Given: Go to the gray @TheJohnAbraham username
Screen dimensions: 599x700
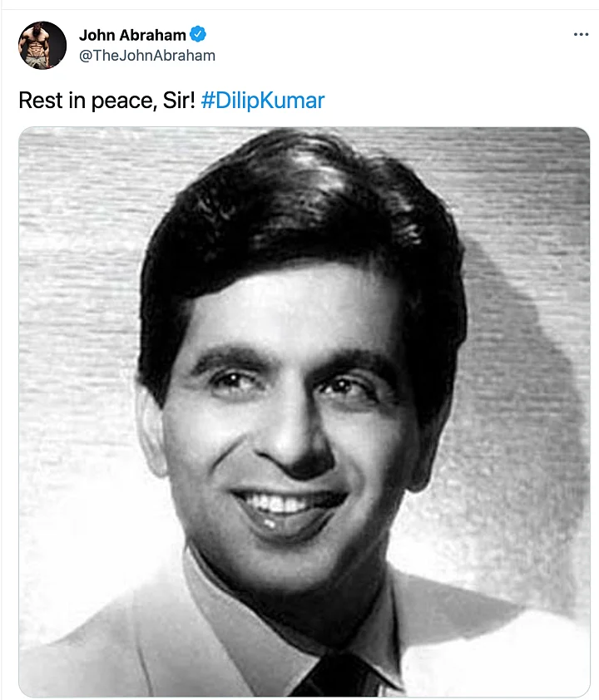Looking at the screenshot, I should point(147,56).
